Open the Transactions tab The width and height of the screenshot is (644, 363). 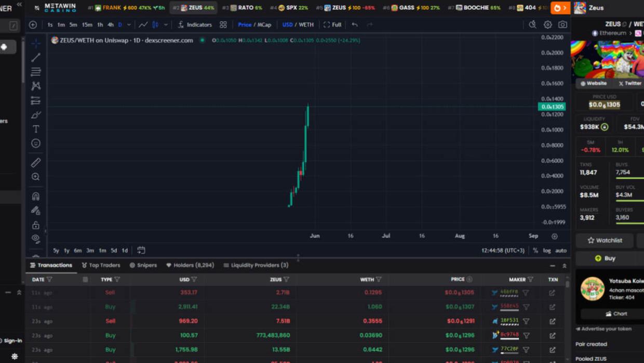(x=51, y=265)
